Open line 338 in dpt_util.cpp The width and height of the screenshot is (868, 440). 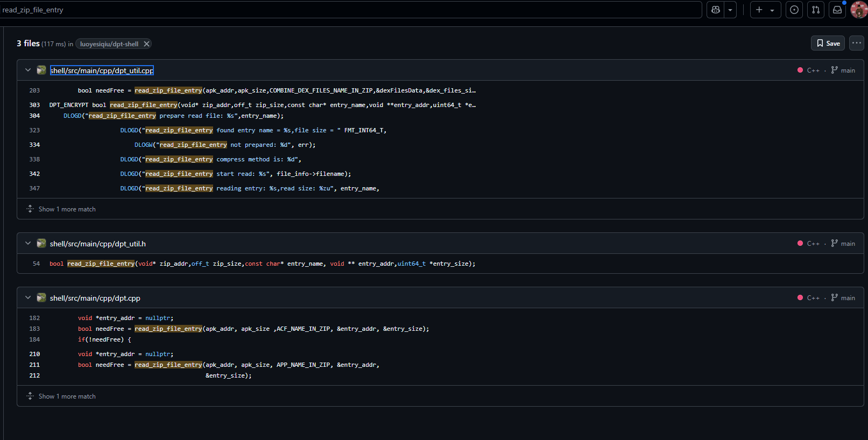(34, 159)
